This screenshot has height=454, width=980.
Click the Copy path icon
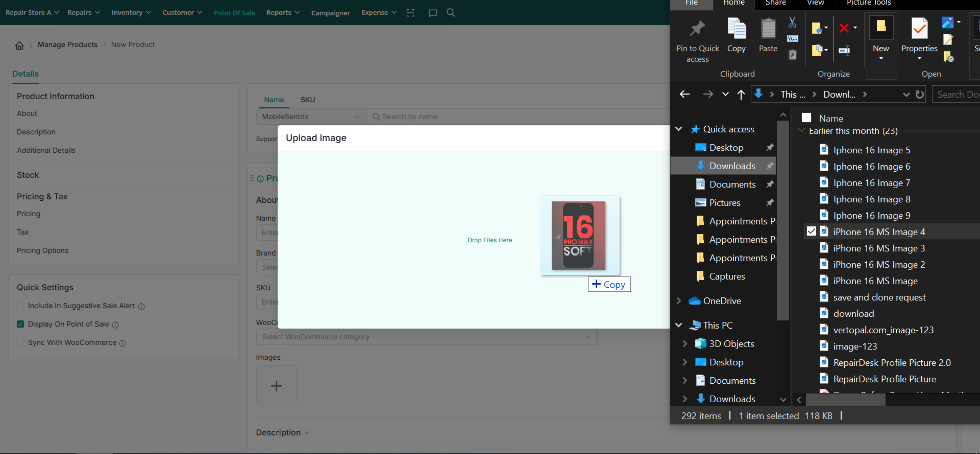pos(792,38)
